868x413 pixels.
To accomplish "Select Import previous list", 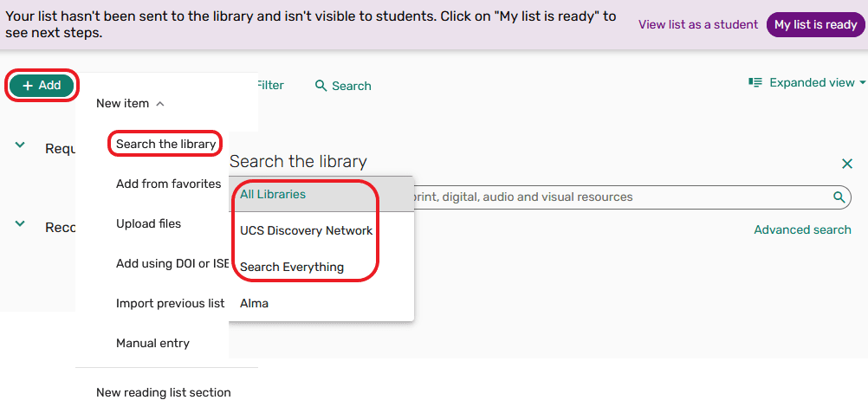I will click(x=170, y=303).
